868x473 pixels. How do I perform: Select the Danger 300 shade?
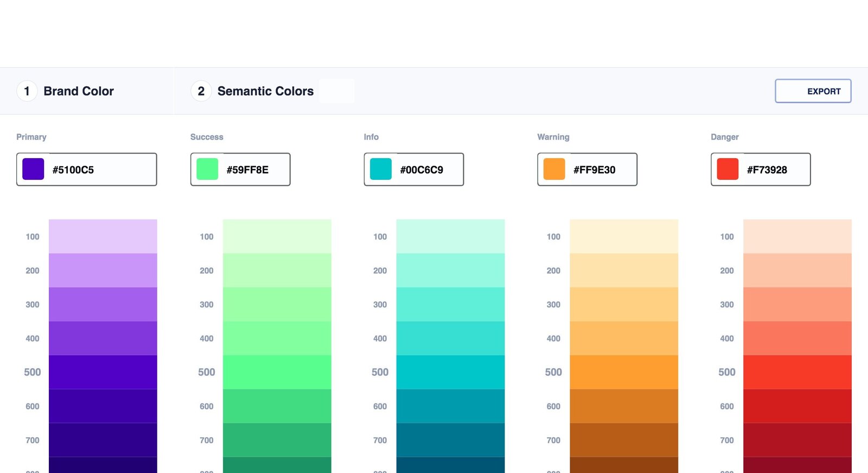pyautogui.click(x=797, y=304)
